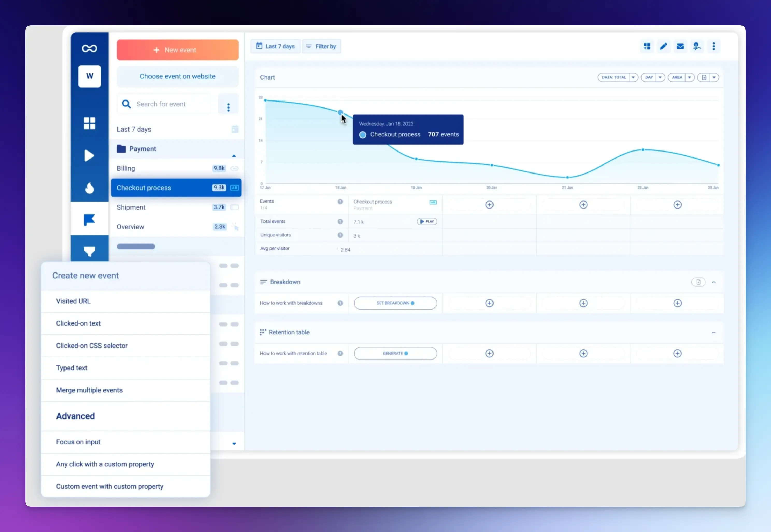
Task: Click the envelope email icon in top toolbar
Action: coord(680,46)
